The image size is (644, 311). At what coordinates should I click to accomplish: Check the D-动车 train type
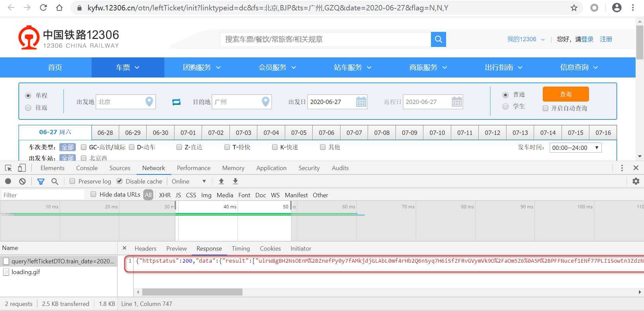132,147
